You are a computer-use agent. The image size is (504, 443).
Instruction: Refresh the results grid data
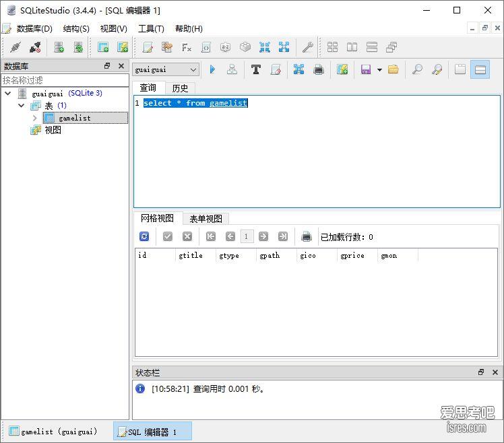pos(144,237)
